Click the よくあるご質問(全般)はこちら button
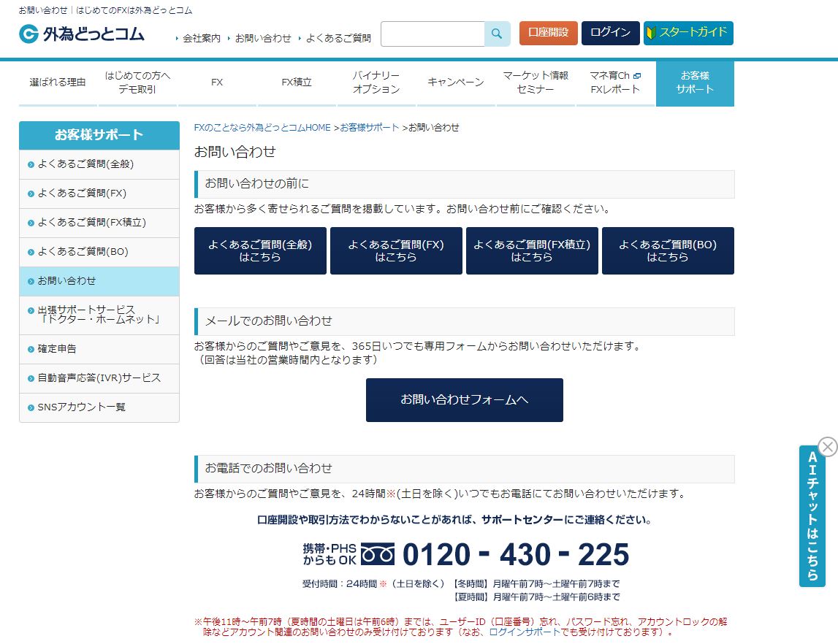 (x=260, y=251)
